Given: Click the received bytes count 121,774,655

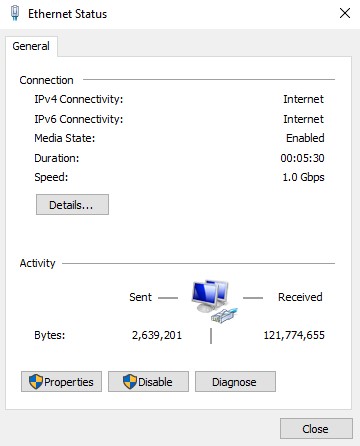Looking at the screenshot, I should [x=294, y=335].
